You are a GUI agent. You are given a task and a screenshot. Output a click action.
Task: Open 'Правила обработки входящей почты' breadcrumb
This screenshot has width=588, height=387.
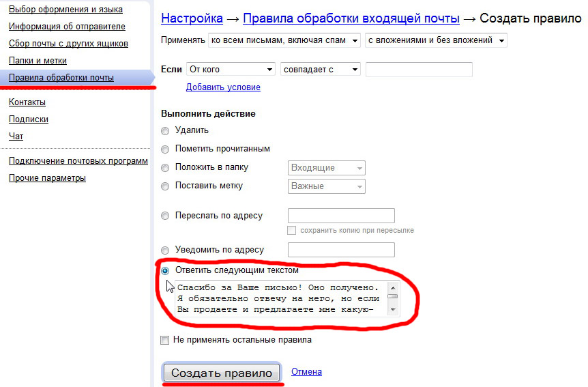pos(351,18)
